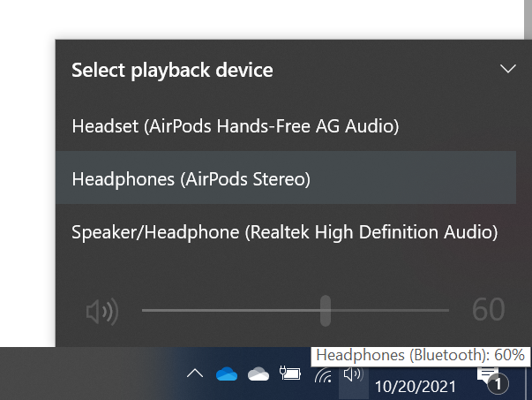Viewport: 532px width, 400px height.
Task: Collapse the playback device list chevron
Action: point(508,69)
